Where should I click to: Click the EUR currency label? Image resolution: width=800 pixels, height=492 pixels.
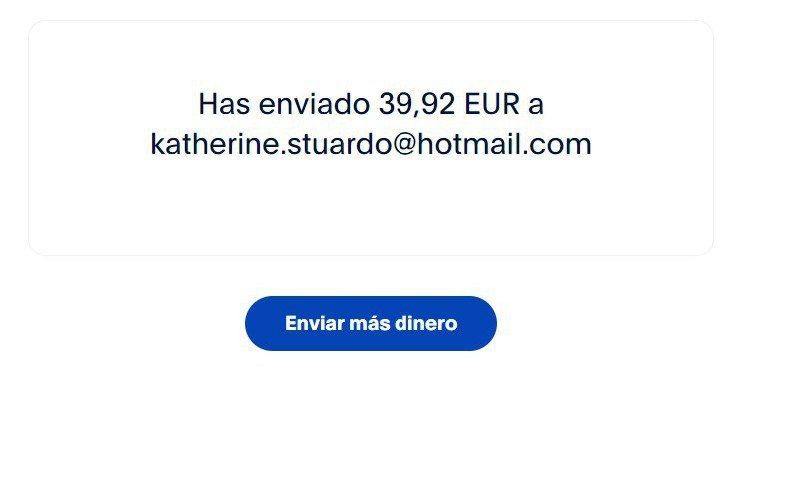click(x=492, y=104)
